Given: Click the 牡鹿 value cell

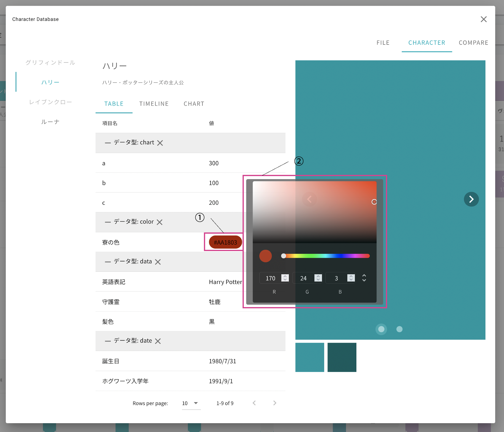Looking at the screenshot, I should (x=215, y=302).
